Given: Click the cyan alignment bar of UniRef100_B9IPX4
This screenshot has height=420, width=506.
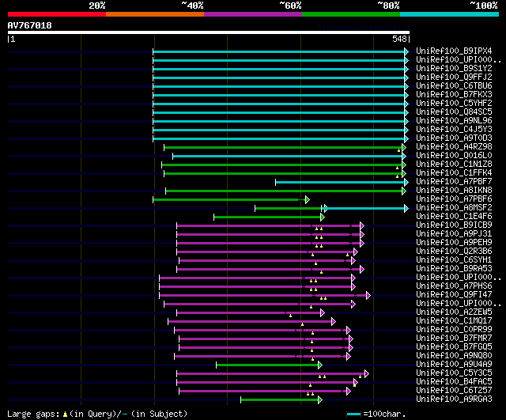Looking at the screenshot, I should pyautogui.click(x=279, y=51).
